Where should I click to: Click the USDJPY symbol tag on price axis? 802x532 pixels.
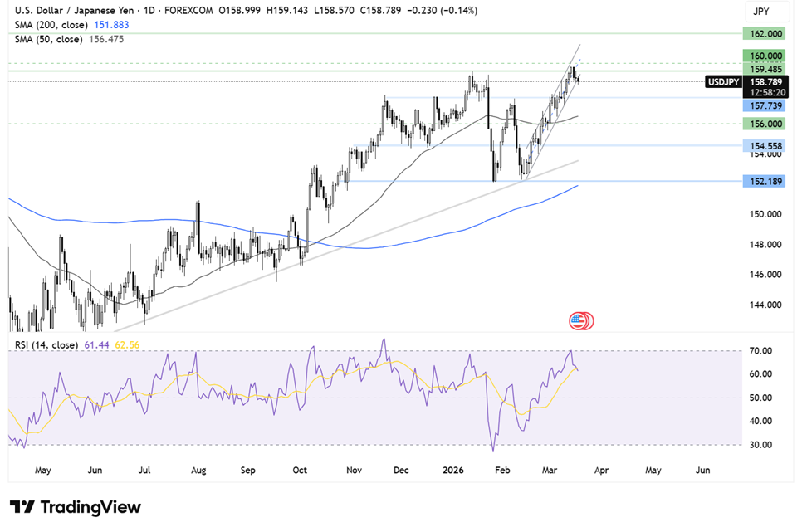pos(721,81)
